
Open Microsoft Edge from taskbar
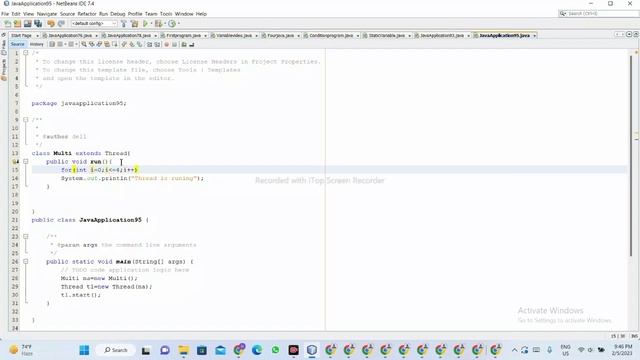[257, 350]
